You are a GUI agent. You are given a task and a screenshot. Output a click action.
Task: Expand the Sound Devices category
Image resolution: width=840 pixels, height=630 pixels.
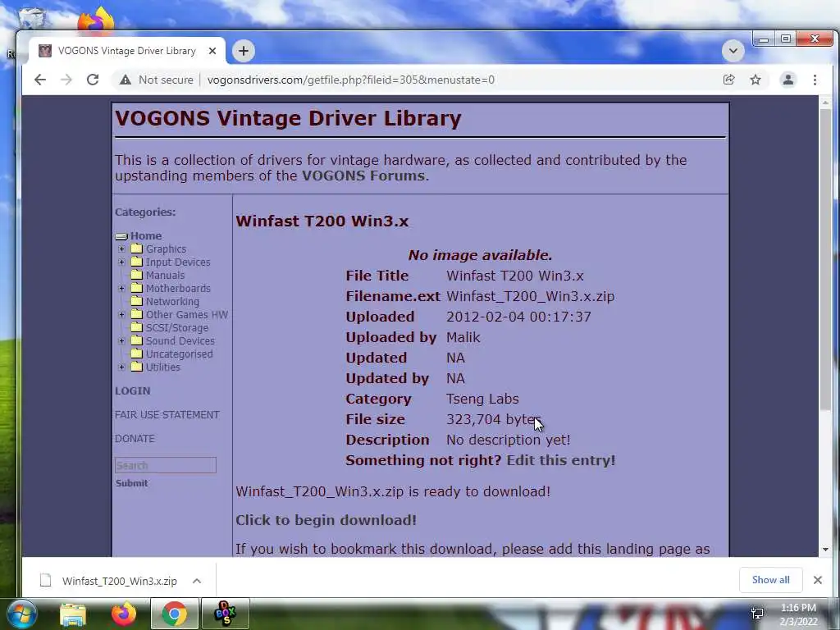pyautogui.click(x=121, y=340)
